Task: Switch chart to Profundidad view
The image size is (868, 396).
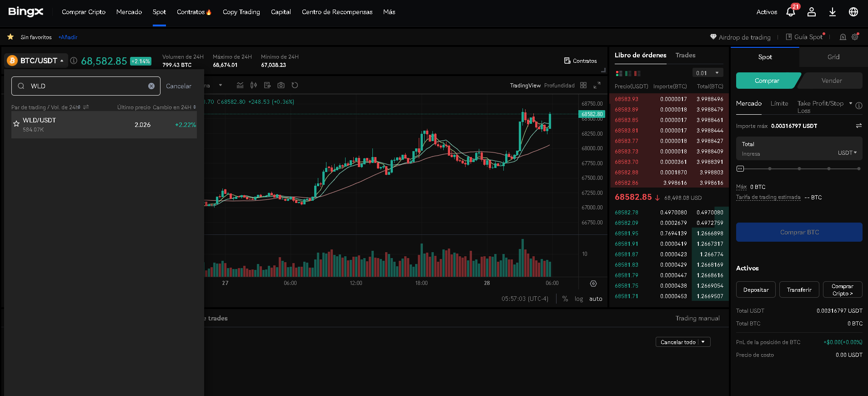Action: pyautogui.click(x=559, y=85)
